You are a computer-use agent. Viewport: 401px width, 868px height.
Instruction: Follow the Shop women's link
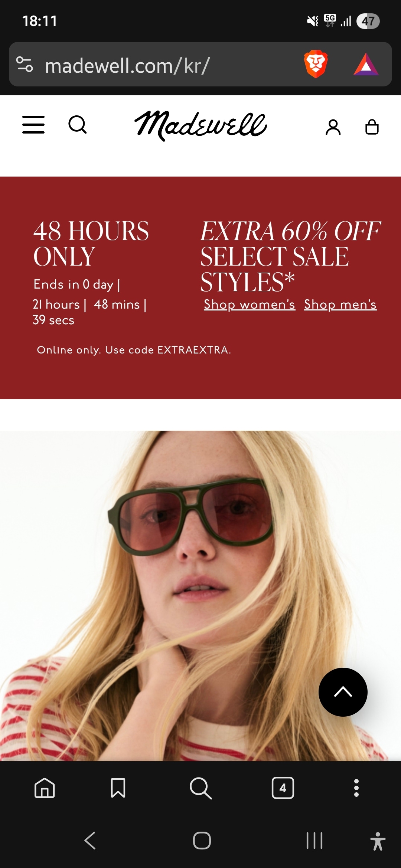click(250, 305)
